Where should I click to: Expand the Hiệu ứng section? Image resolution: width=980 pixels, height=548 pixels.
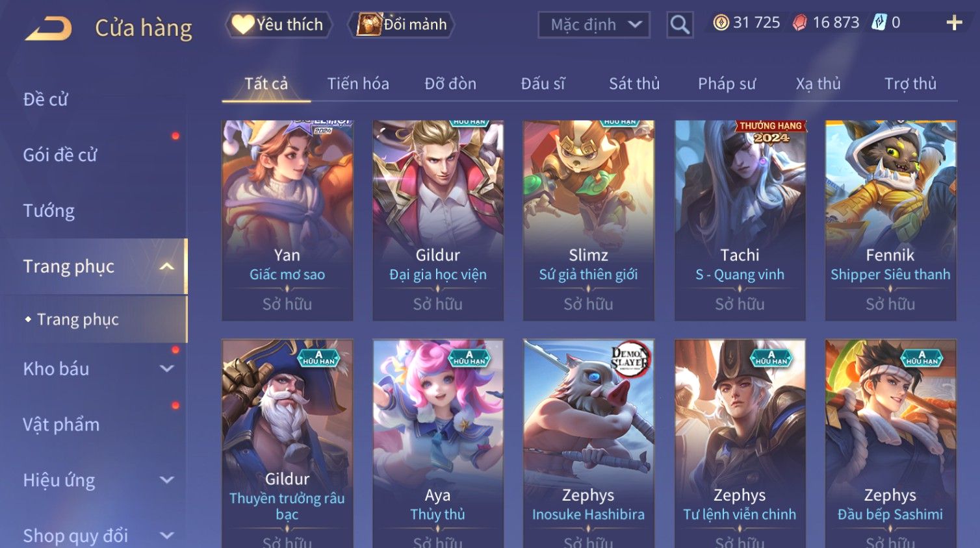(167, 480)
